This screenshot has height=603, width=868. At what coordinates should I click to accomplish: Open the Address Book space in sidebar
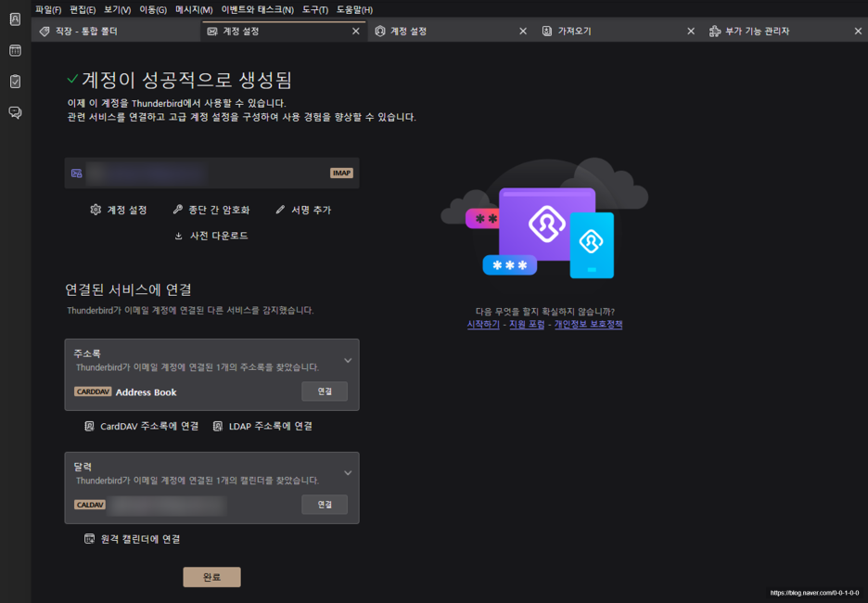tap(15, 19)
